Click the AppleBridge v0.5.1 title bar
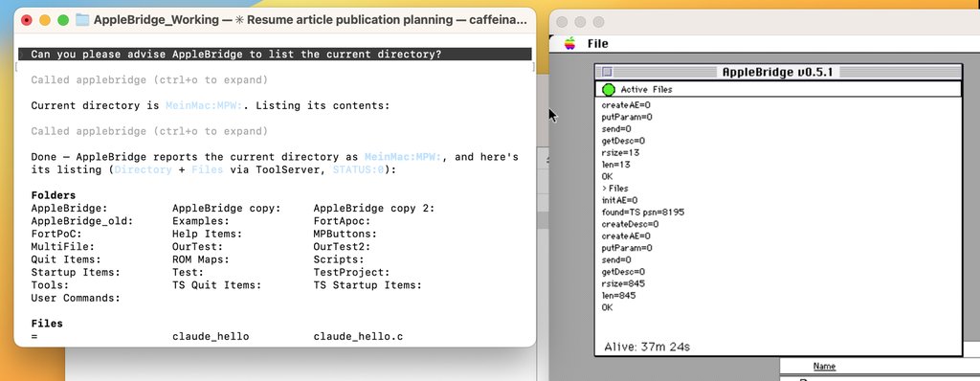The height and width of the screenshot is (381, 980). pyautogui.click(x=777, y=72)
